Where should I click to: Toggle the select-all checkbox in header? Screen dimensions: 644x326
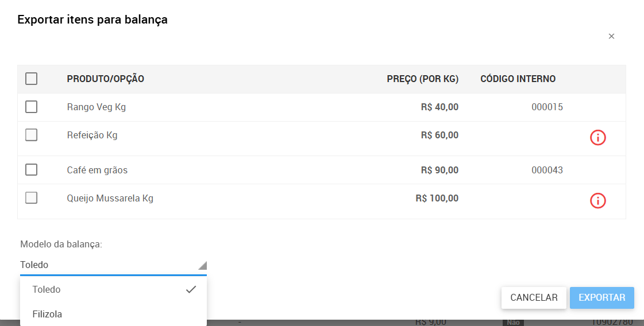coord(32,79)
